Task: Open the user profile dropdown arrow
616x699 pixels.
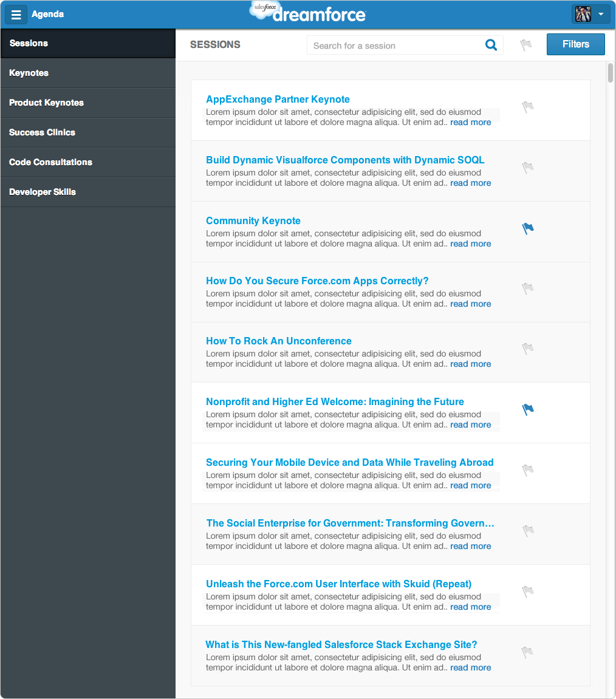Action: [601, 14]
